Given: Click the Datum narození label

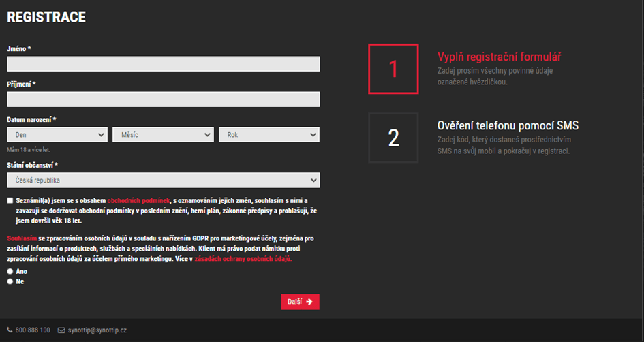Looking at the screenshot, I should (31, 119).
